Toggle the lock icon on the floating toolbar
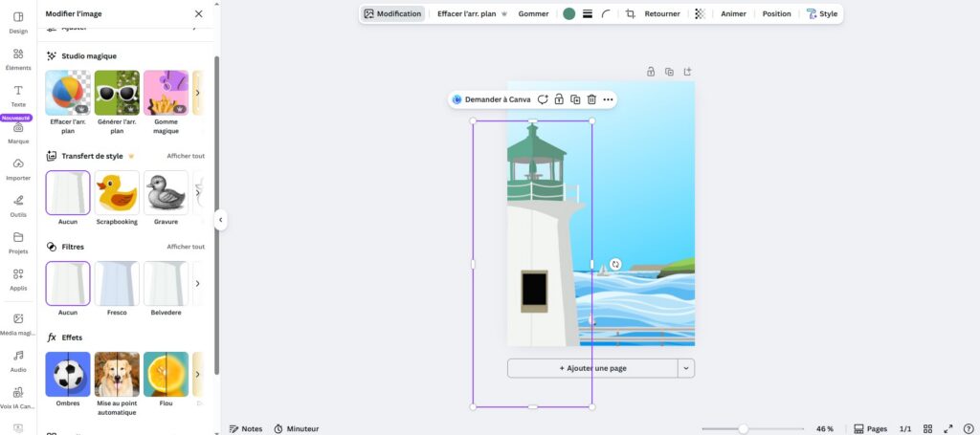 559,99
